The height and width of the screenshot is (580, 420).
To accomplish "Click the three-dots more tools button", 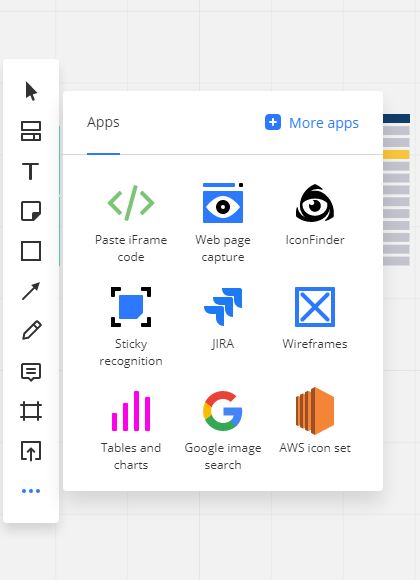I will click(31, 491).
